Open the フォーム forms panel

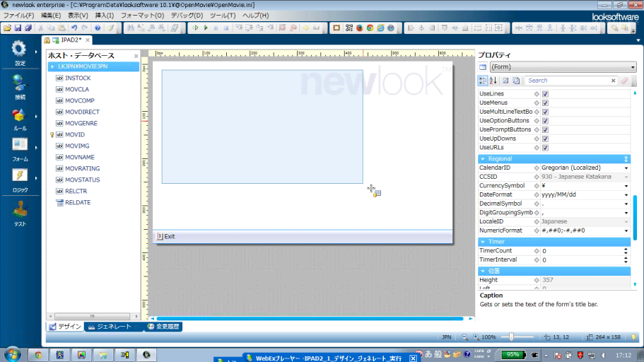19,150
